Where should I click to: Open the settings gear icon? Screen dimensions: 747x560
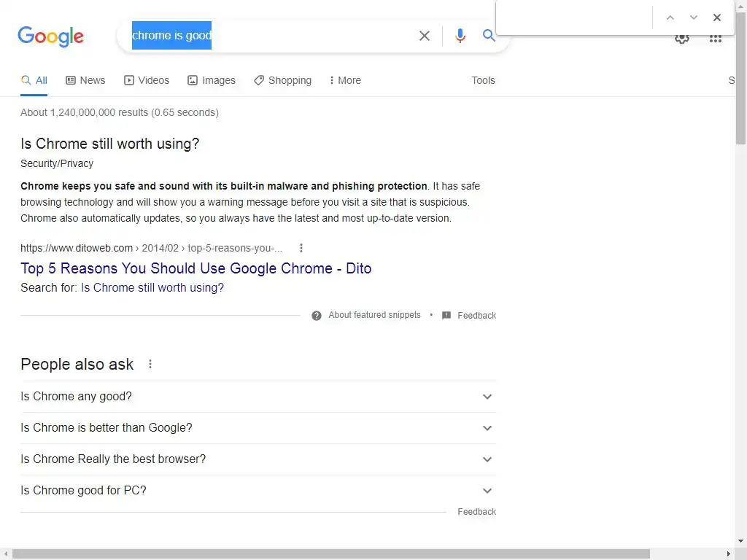[682, 39]
